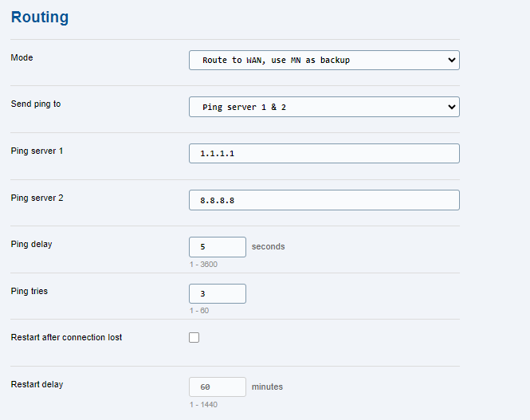Click the Restart after connection lost label
This screenshot has width=530, height=420.
(66, 337)
